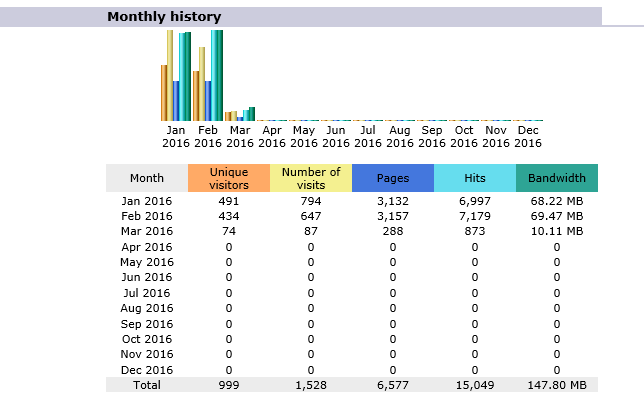Click the cyan Hits column header
The image size is (644, 399).
(475, 178)
